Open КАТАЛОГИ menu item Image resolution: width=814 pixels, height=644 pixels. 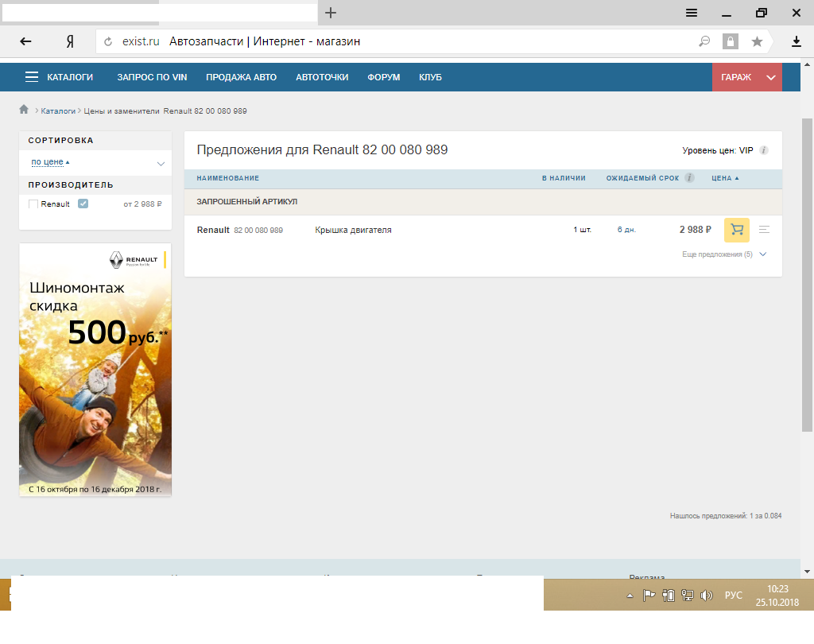[70, 77]
